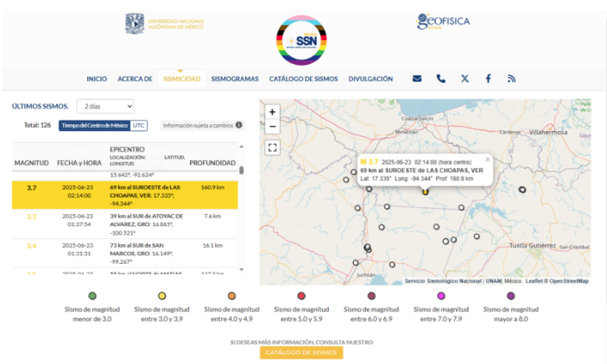Zoom in on the map

pos(273,112)
